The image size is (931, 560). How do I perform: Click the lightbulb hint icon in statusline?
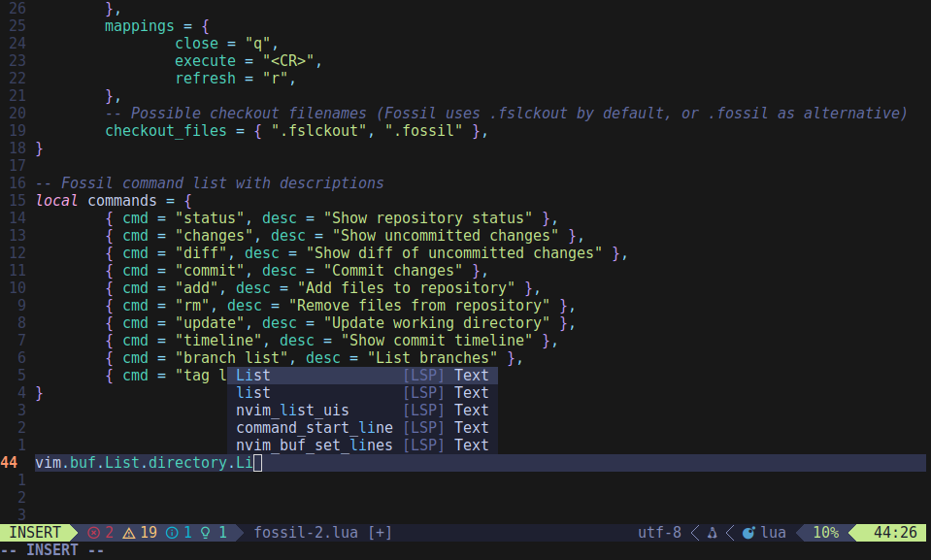(206, 533)
